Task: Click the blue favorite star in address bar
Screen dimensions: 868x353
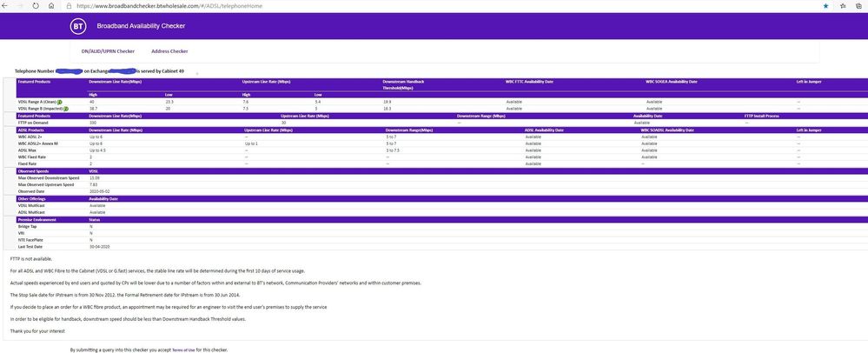Action: pyautogui.click(x=825, y=5)
